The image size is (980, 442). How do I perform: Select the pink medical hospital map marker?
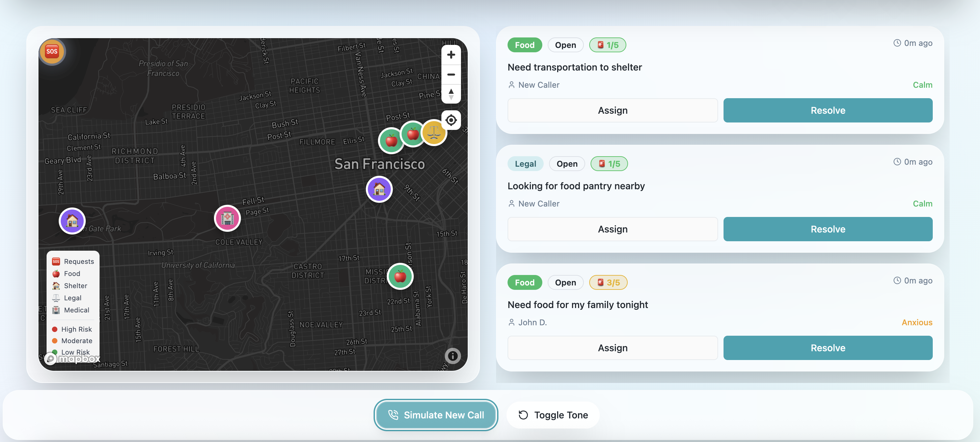pos(227,218)
